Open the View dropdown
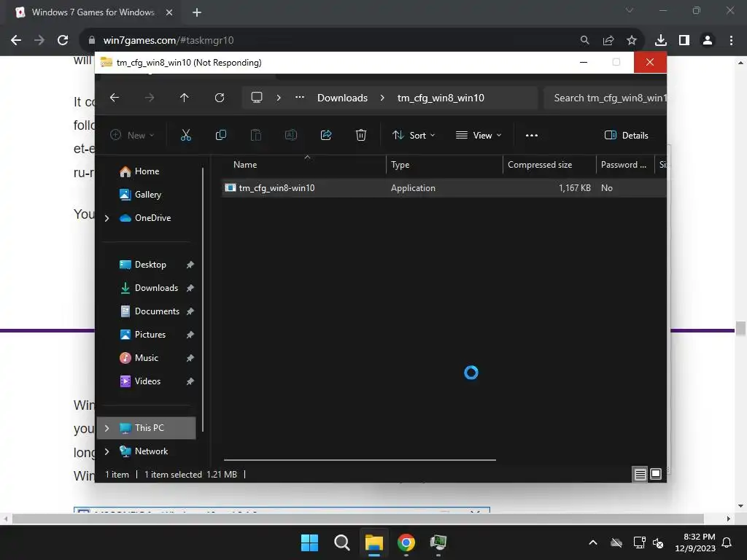The width and height of the screenshot is (747, 560). click(x=479, y=135)
